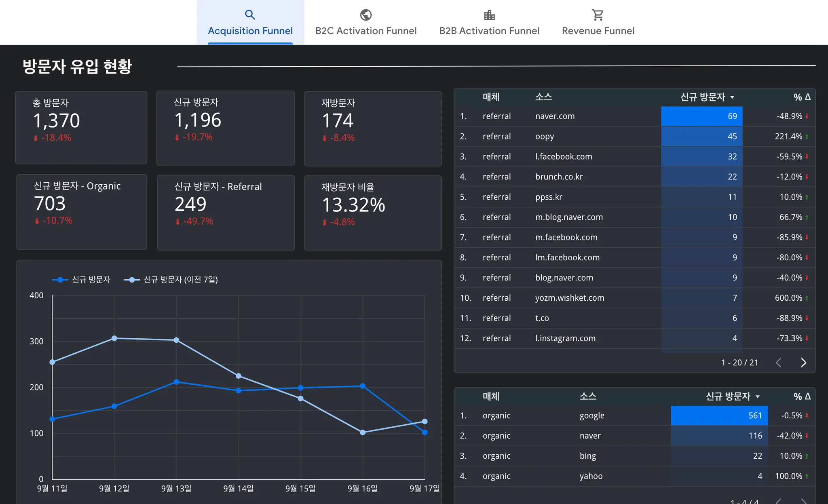Viewport: 828px width, 504px height.
Task: Click the Revenue Funnel cart icon
Action: tap(598, 15)
